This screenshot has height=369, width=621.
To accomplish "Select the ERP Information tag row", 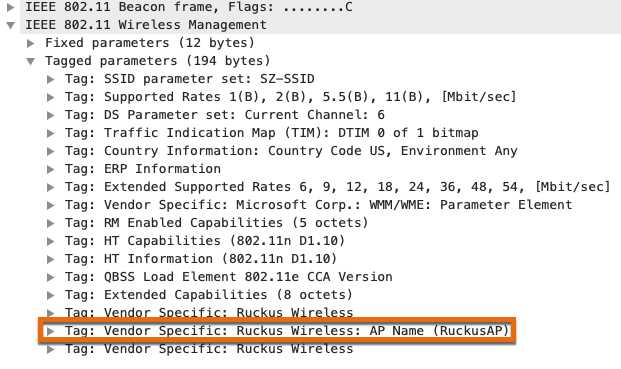I will [143, 169].
